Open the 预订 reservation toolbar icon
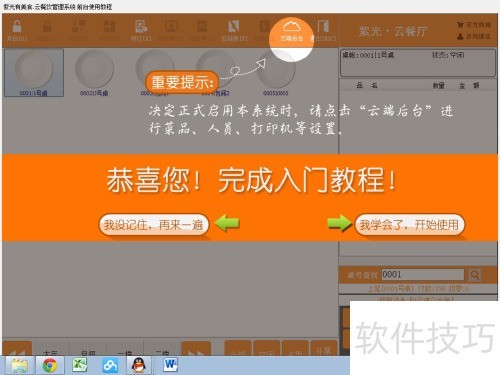Image resolution: width=500 pixels, height=375 pixels. pos(141,30)
